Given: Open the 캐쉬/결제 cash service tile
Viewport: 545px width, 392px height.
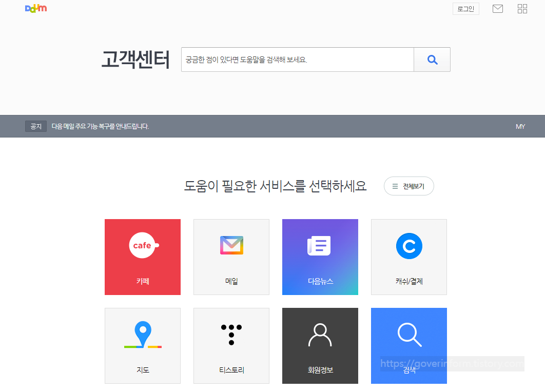Looking at the screenshot, I should coord(409,257).
